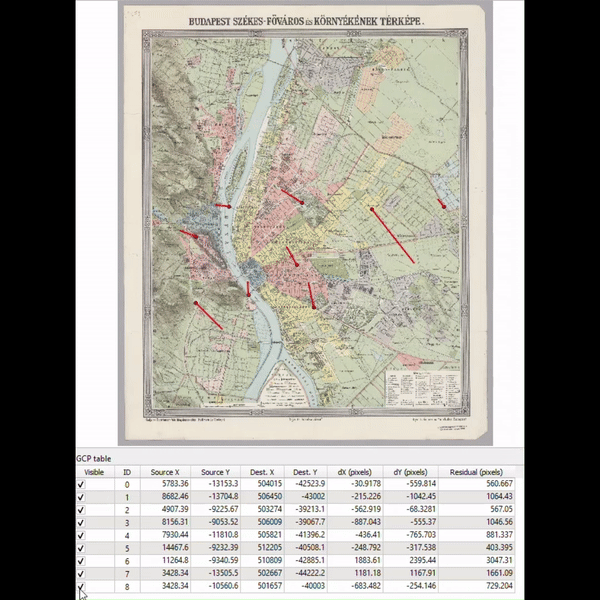Click the dY (pixels) column header
This screenshot has height=600, width=600.
(x=411, y=472)
